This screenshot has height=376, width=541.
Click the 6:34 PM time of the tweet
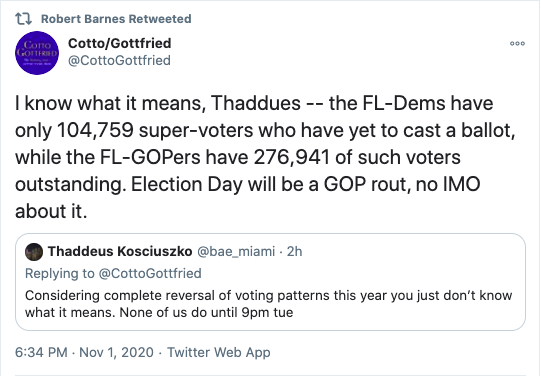41,352
